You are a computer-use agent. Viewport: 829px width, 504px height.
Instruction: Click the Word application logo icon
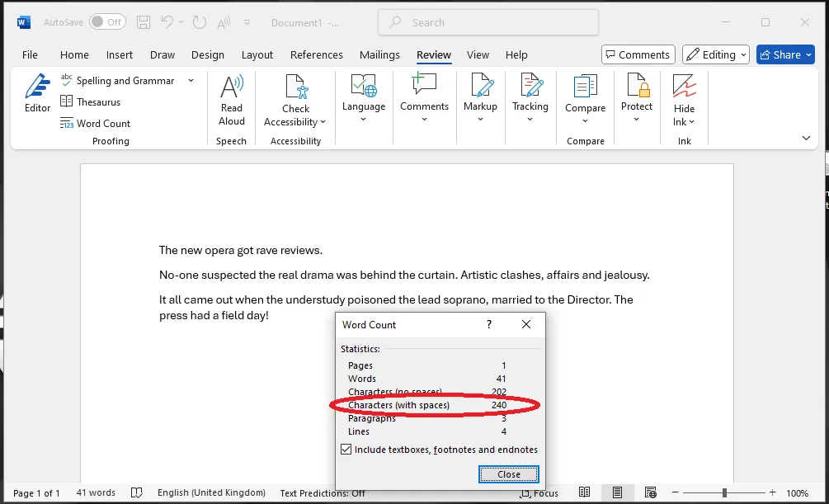[x=24, y=22]
